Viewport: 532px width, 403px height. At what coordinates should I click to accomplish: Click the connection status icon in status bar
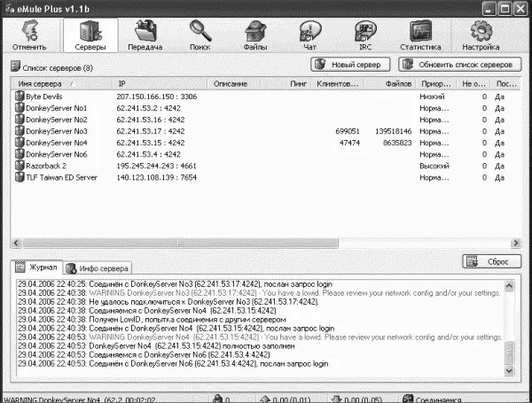pos(408,399)
